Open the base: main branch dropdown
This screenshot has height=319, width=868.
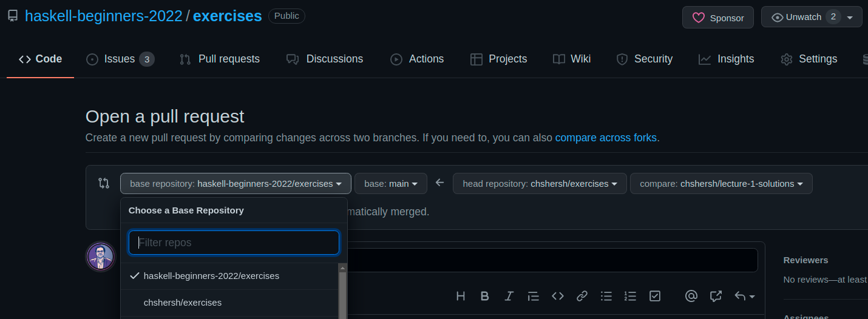pyautogui.click(x=391, y=184)
